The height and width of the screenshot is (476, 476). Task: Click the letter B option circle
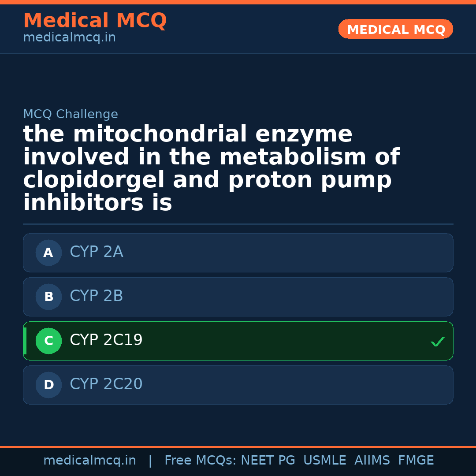[48, 297]
